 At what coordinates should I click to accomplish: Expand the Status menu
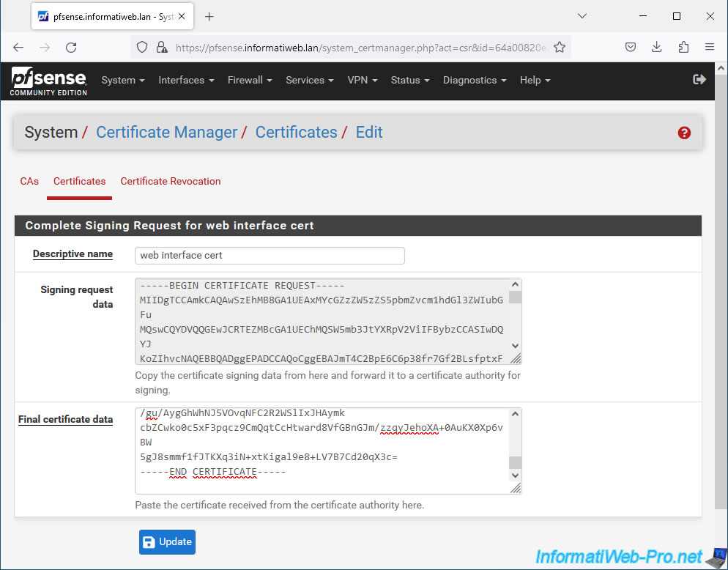tap(410, 80)
